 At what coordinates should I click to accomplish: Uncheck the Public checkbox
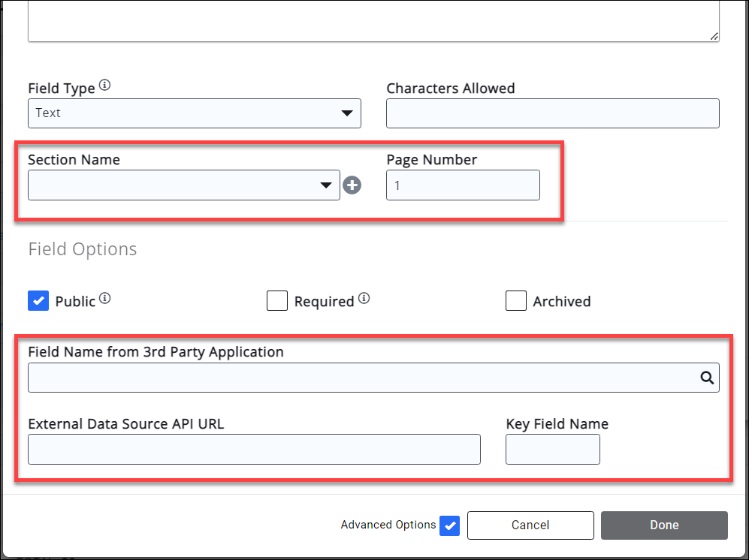tap(38, 301)
